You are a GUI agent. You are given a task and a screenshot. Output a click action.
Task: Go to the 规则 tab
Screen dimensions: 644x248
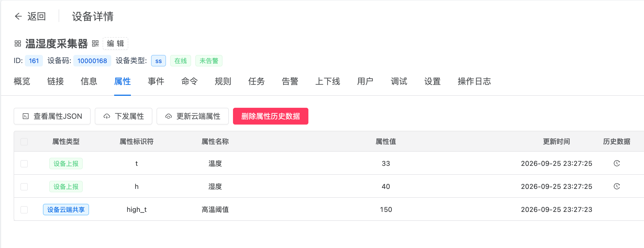[223, 81]
